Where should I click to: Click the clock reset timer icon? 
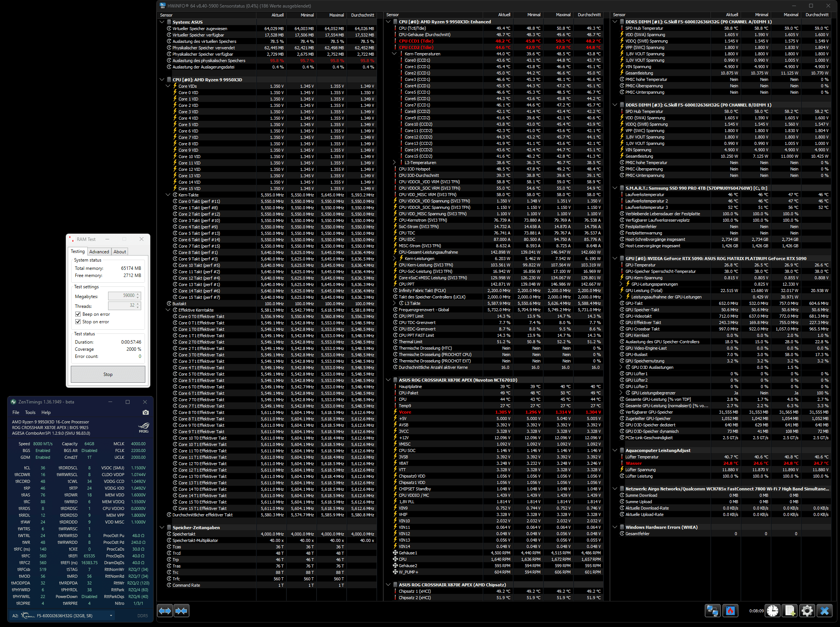pyautogui.click(x=772, y=611)
